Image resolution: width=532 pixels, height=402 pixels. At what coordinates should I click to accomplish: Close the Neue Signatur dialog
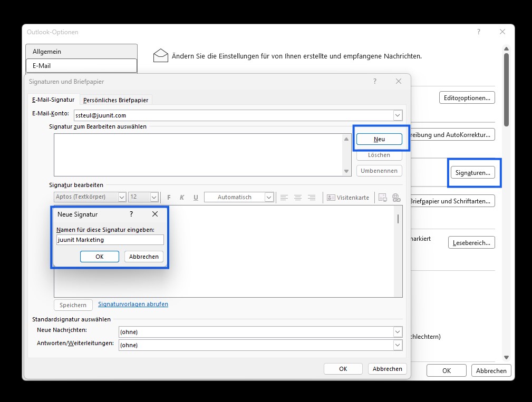[155, 214]
